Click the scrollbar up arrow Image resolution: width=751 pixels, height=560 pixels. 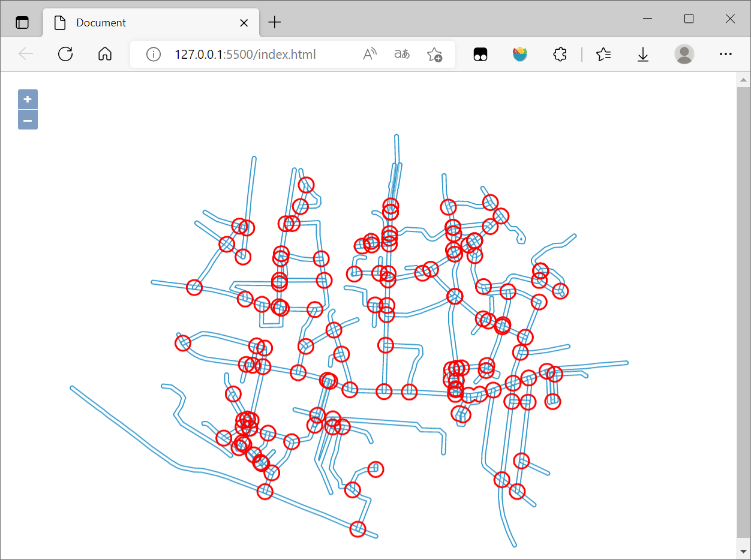744,79
